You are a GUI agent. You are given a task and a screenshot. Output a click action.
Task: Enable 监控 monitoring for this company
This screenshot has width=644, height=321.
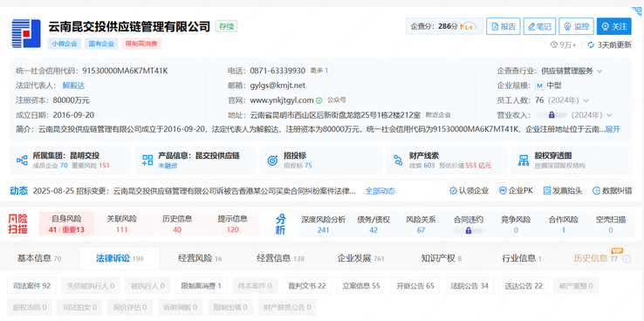point(577,26)
